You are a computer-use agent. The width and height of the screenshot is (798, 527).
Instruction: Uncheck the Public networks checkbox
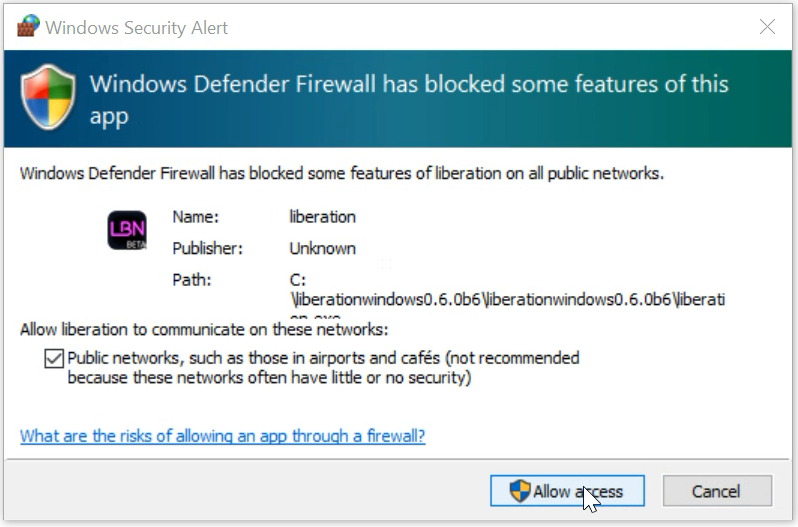(x=53, y=358)
